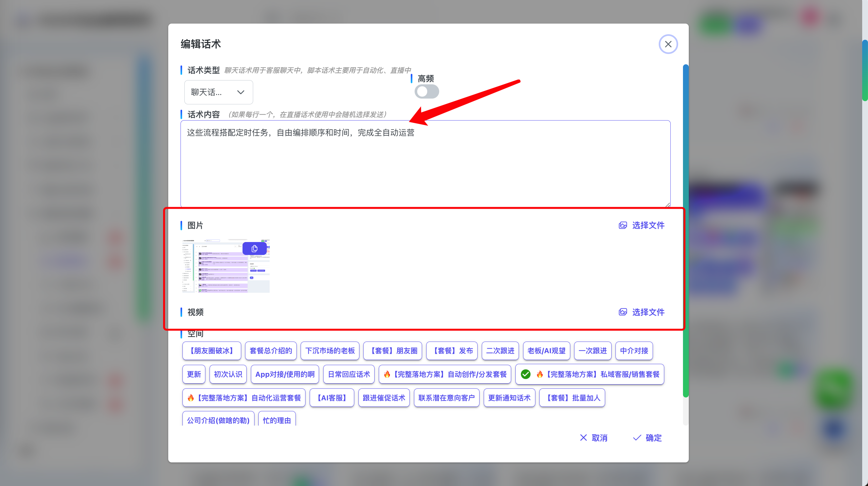Viewport: 868px width, 486px height.
Task: Select the 跟进催促话术 space tag
Action: click(384, 398)
